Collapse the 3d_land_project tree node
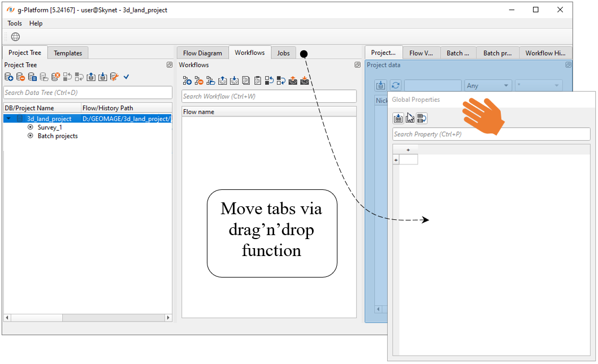 coord(8,119)
